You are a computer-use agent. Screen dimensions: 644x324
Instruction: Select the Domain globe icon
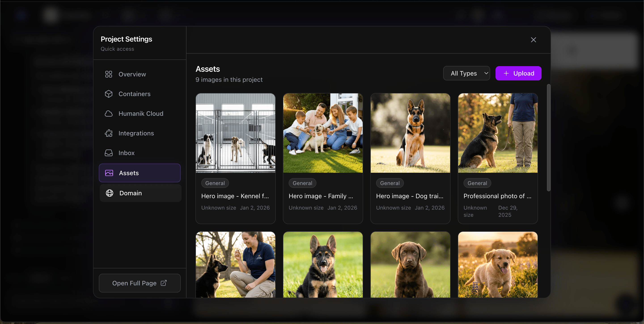[x=109, y=193]
